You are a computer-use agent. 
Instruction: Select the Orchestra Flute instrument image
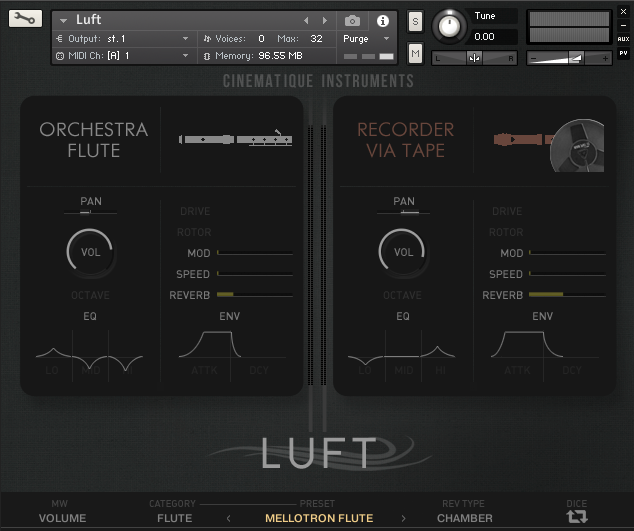coord(235,140)
